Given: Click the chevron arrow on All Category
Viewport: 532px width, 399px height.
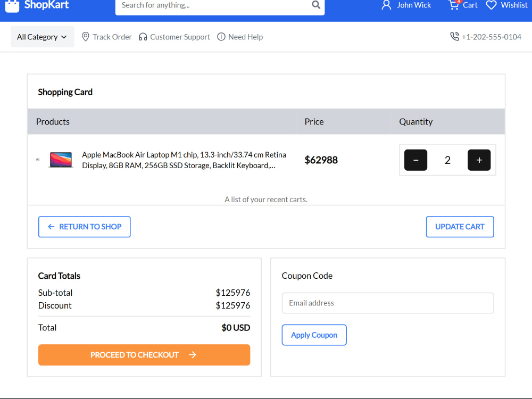Looking at the screenshot, I should 64,37.
